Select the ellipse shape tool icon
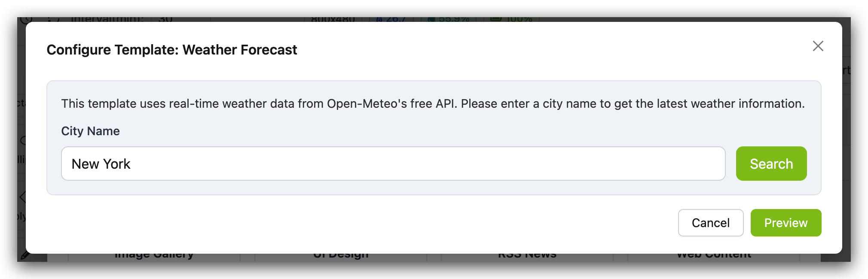Image resolution: width=868 pixels, height=279 pixels. 23,140
